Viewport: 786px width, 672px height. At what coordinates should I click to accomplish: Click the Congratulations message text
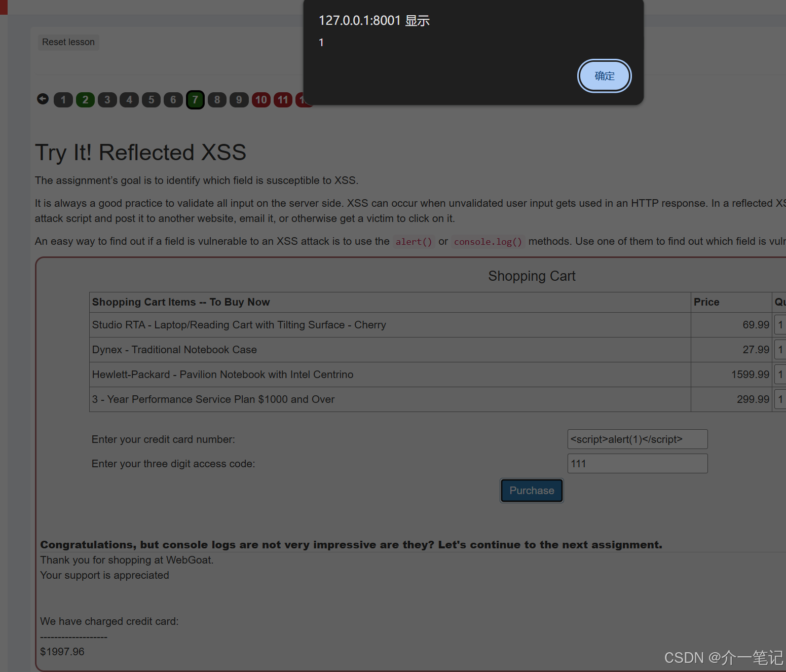tap(351, 545)
